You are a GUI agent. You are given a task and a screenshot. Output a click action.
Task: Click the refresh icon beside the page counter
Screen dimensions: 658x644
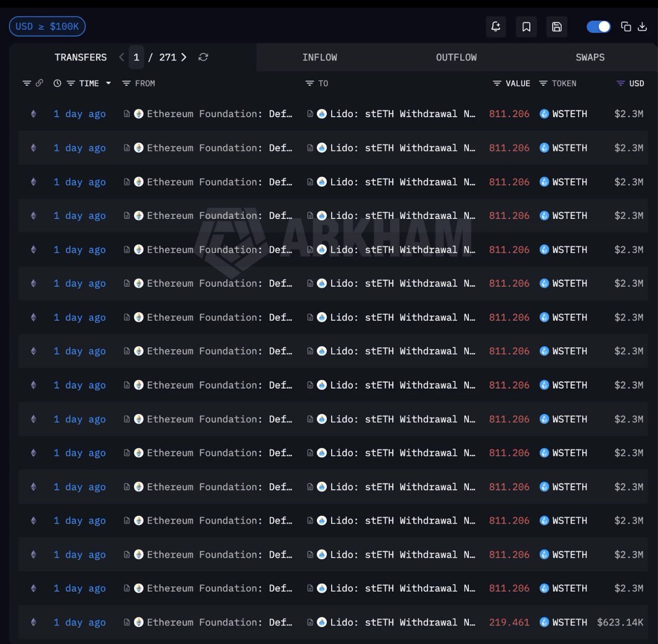[x=203, y=57]
